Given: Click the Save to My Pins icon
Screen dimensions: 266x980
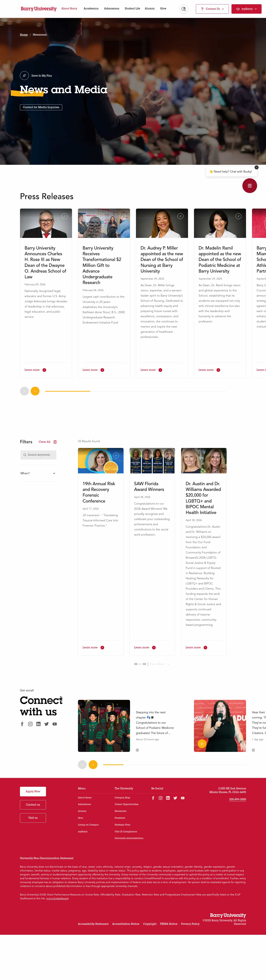Looking at the screenshot, I should (24, 75).
